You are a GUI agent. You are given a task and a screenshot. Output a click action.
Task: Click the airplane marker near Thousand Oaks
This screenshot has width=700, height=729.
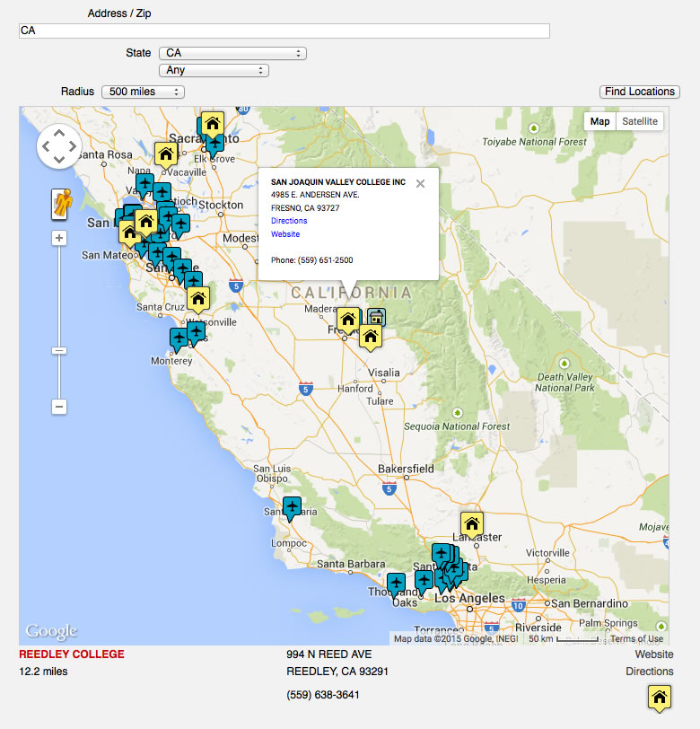(396, 584)
